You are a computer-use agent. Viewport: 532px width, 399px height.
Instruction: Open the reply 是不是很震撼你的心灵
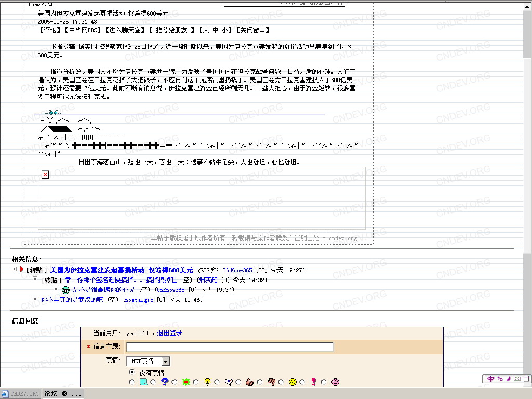pyautogui.click(x=103, y=290)
